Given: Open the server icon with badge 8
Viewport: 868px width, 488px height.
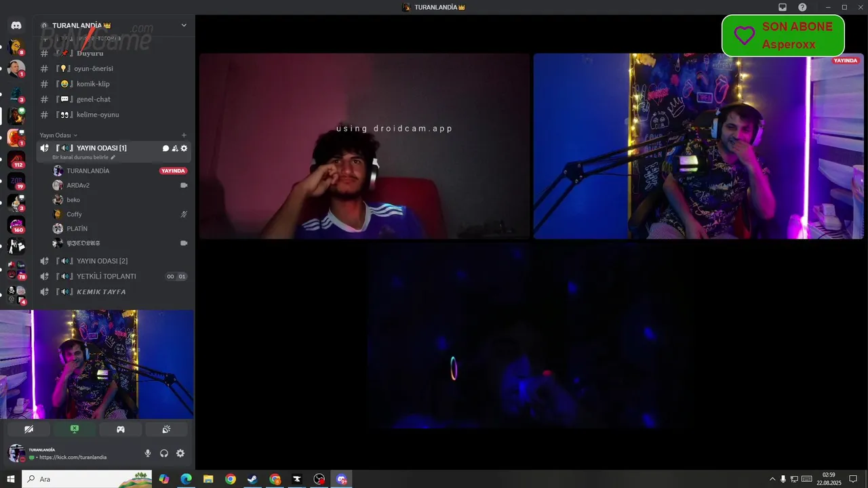Looking at the screenshot, I should (16, 47).
